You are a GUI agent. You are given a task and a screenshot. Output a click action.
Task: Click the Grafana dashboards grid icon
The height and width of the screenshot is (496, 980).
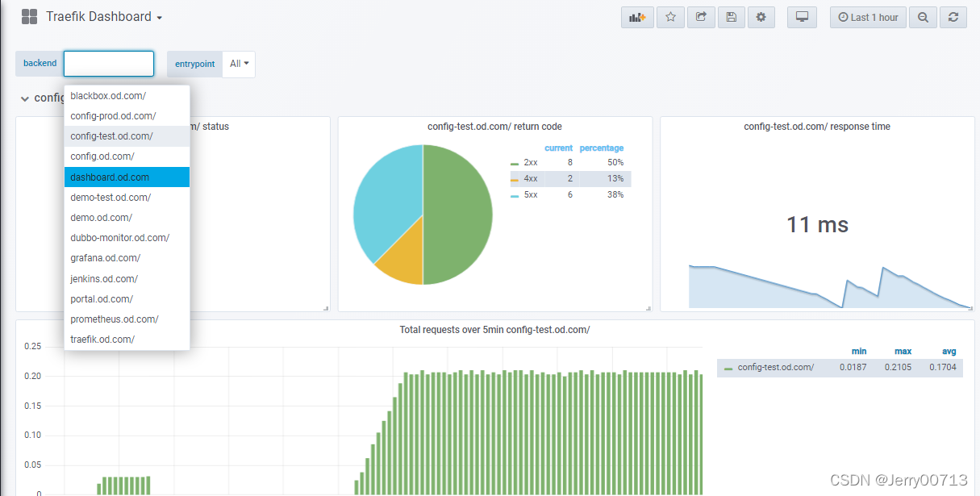pos(30,17)
